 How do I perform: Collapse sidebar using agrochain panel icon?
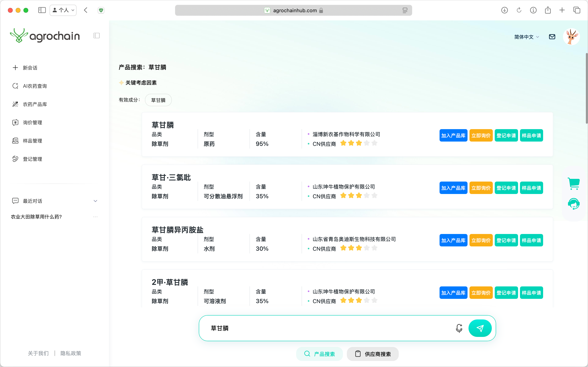96,36
